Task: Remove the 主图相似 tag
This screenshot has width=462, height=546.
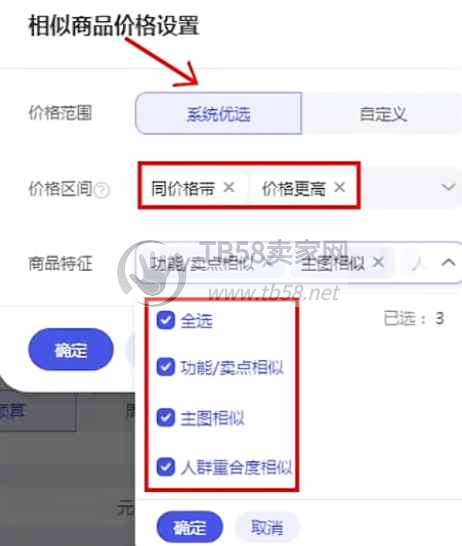Action: 378,262
